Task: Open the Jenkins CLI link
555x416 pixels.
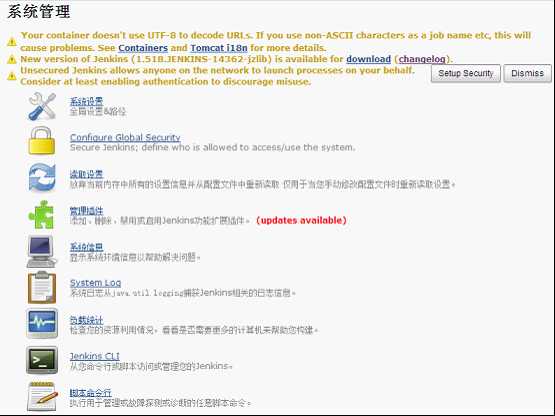Action: [x=95, y=356]
